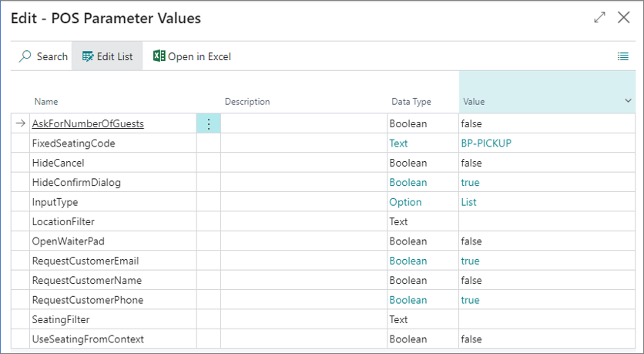This screenshot has width=644, height=354.
Task: Click the BP-PICKUP value cell
Action: (547, 143)
